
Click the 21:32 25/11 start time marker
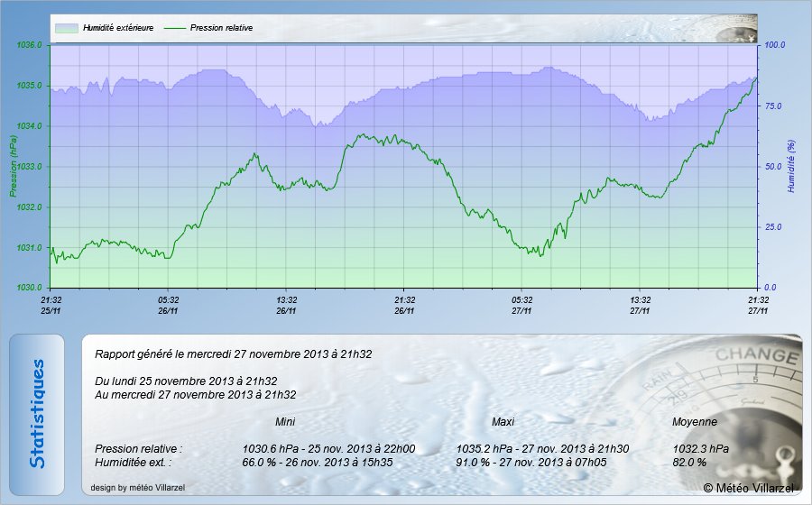pos(51,305)
